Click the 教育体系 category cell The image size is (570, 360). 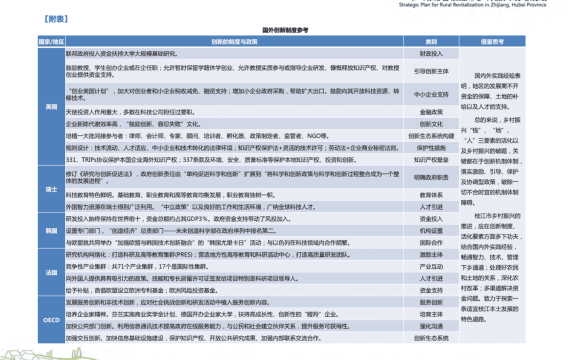(431, 195)
